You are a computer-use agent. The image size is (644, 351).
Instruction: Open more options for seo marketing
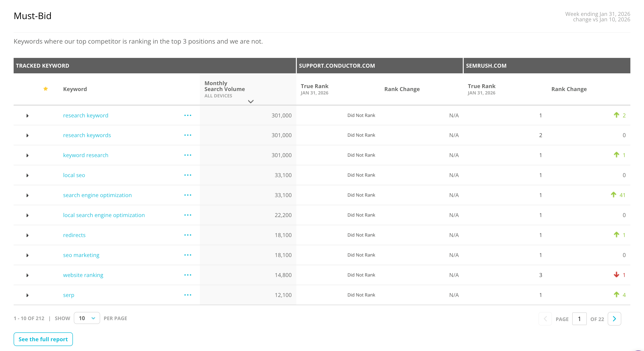coord(188,255)
